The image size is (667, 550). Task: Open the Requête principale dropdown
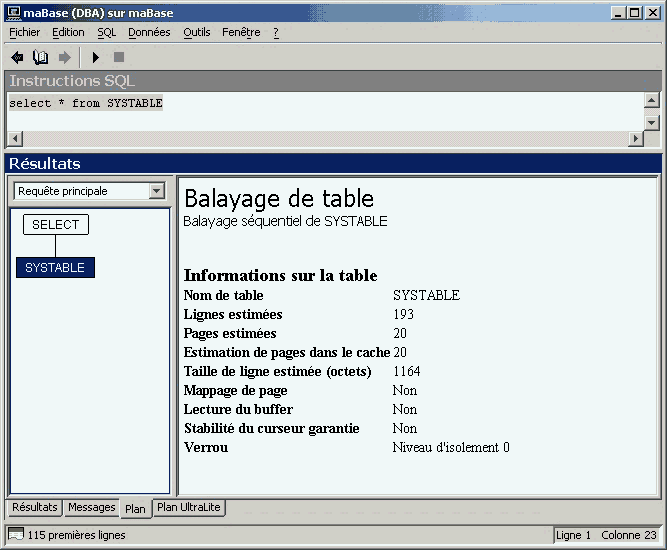156,191
